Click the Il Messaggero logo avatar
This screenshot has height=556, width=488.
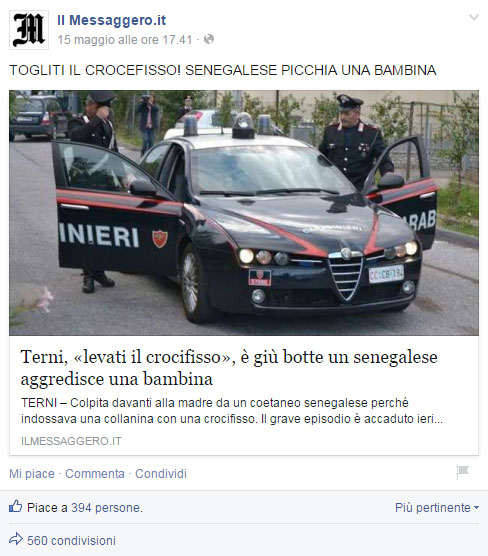pyautogui.click(x=29, y=30)
